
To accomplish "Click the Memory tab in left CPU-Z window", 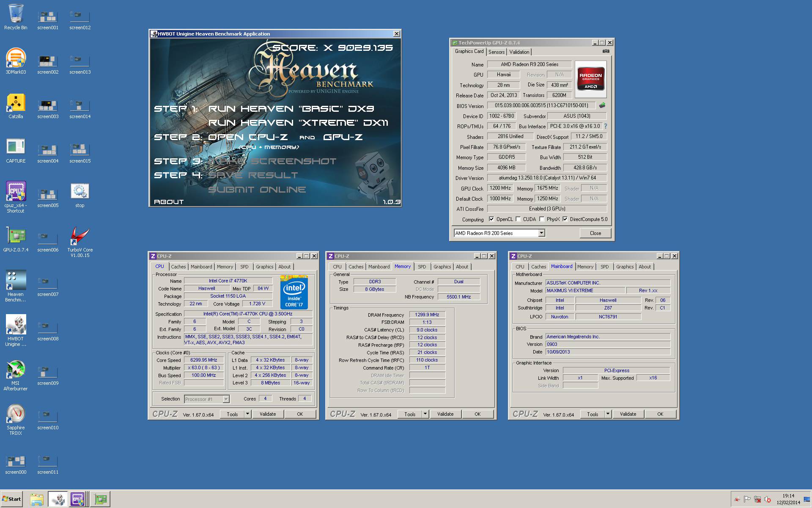I will tap(224, 266).
